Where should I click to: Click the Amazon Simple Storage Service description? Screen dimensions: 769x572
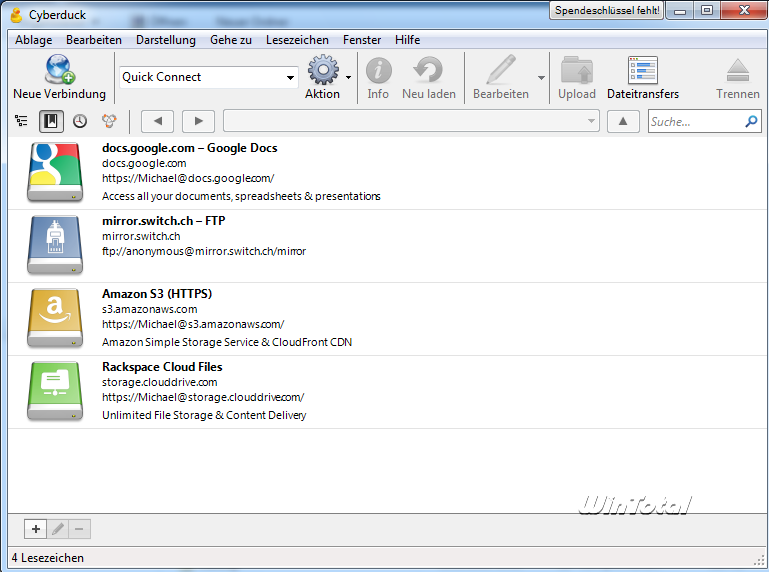click(x=227, y=342)
